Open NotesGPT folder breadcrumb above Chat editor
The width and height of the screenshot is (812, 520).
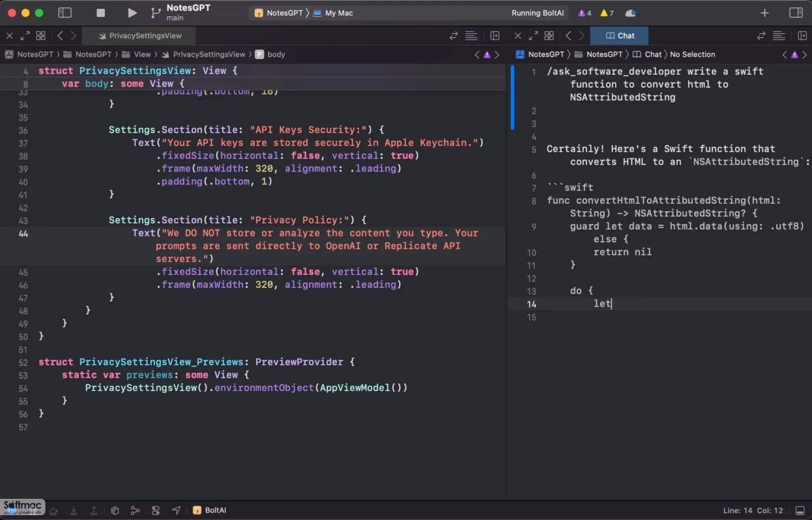[x=599, y=54]
